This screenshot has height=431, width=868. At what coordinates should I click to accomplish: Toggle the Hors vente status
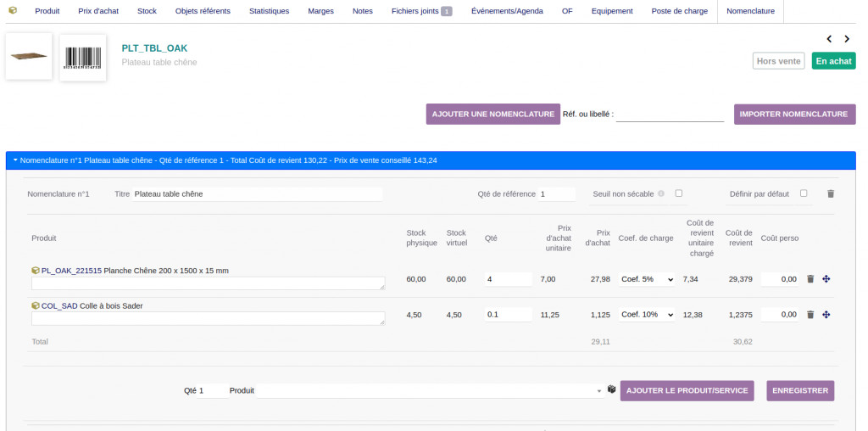[778, 61]
